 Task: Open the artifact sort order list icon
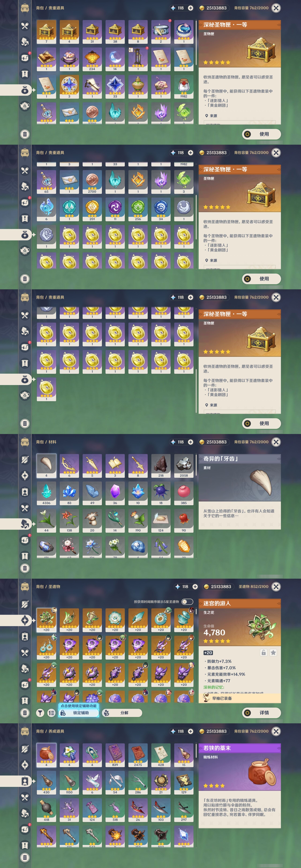click(x=51, y=713)
